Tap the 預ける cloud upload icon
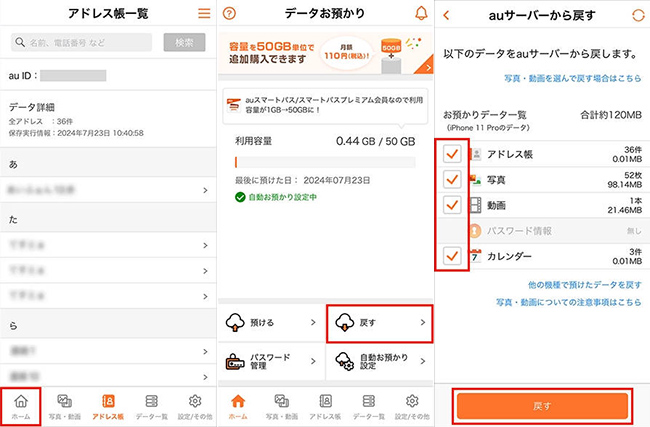Viewport: 650px width, 427px height. (235, 323)
